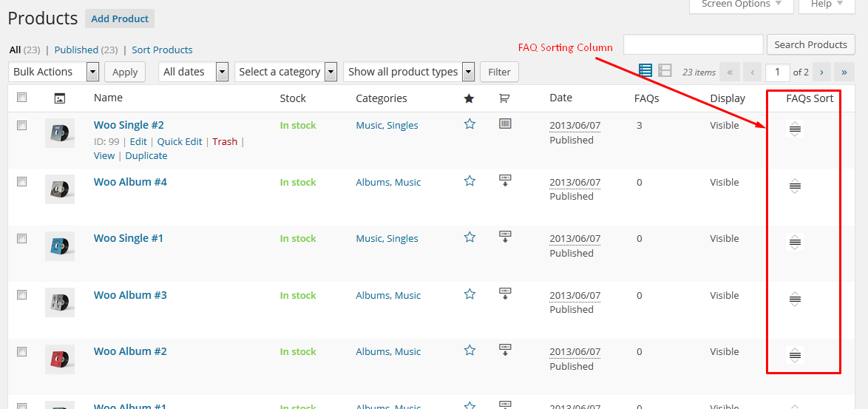The image size is (868, 409).
Task: Switch to excerpt view icon
Action: click(665, 70)
